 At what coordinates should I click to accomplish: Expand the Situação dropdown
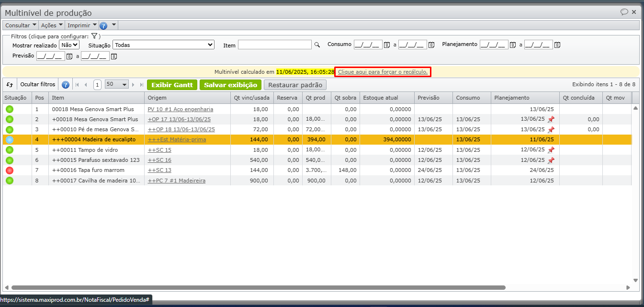tap(163, 45)
